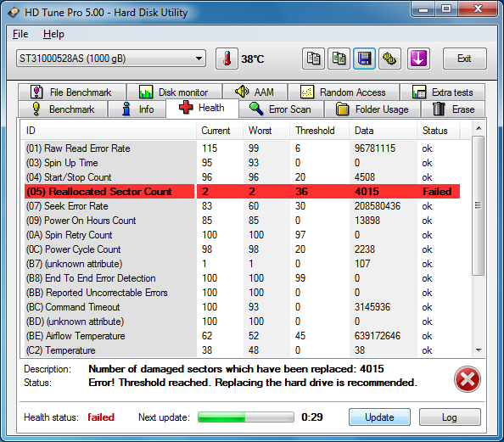
Task: Click the copy screenshot to clipboard icon
Action: click(x=339, y=59)
